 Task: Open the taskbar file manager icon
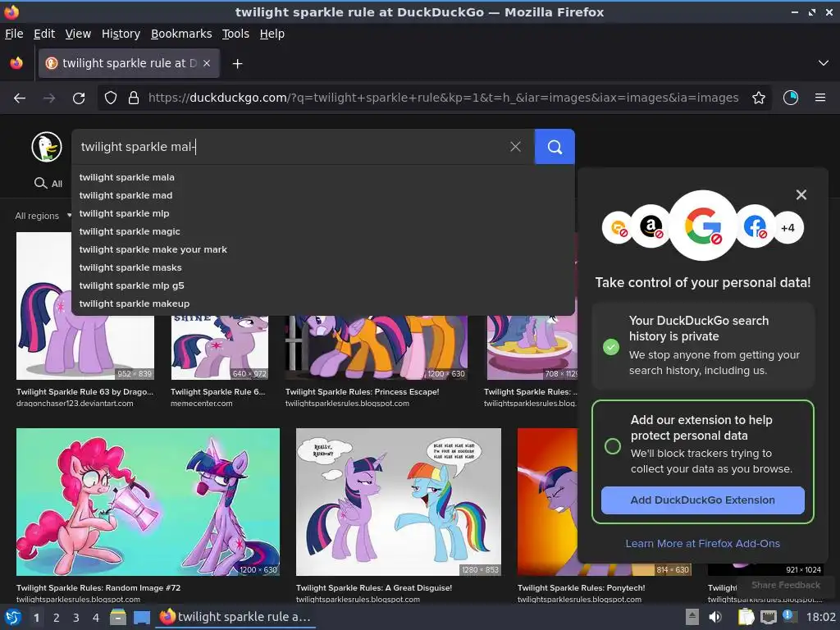click(x=118, y=617)
